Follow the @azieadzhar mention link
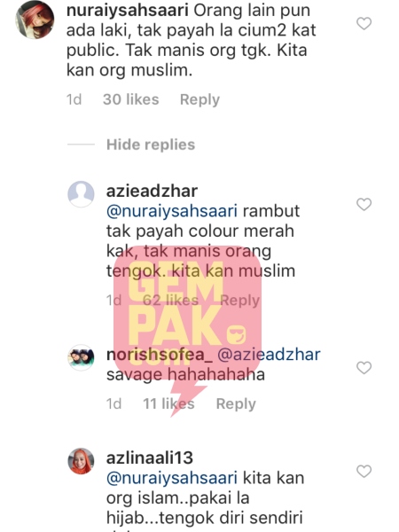The height and width of the screenshot is (532, 399). point(269,355)
